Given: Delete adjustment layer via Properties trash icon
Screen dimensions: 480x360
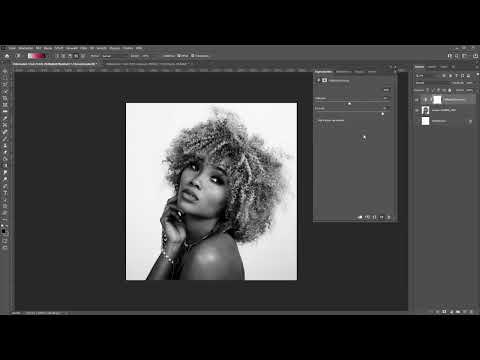Looking at the screenshot, I should point(389,217).
